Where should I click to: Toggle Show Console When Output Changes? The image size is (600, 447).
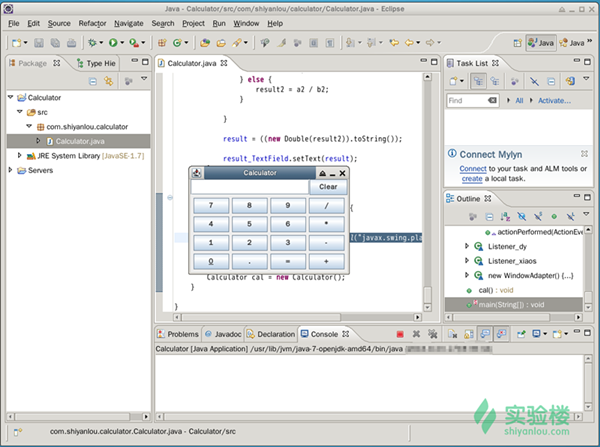485,334
